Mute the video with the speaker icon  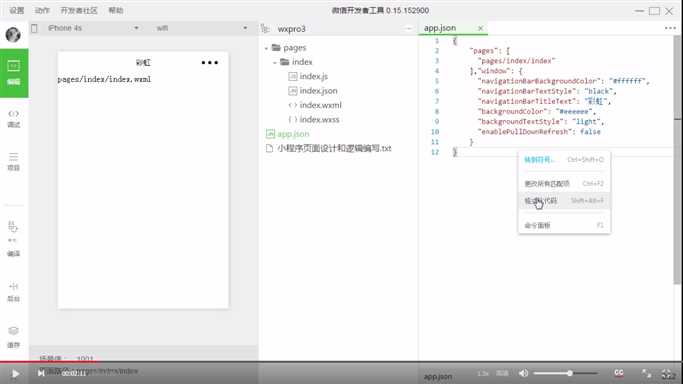click(524, 373)
